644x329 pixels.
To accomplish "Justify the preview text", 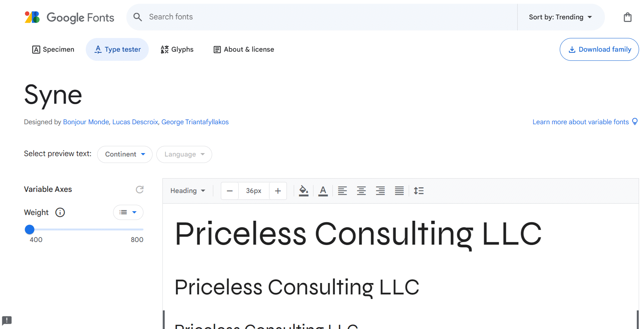I will (x=399, y=191).
